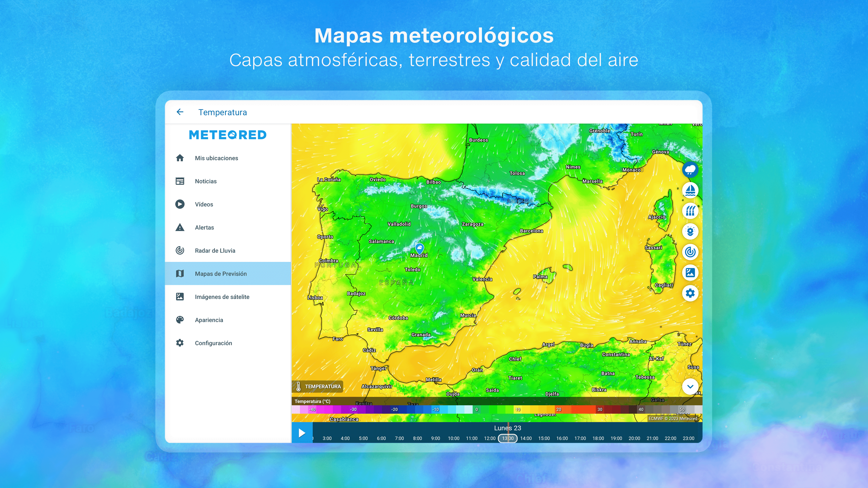Jump to 12:00 on the timeline
Image resolution: width=868 pixels, height=488 pixels.
490,438
